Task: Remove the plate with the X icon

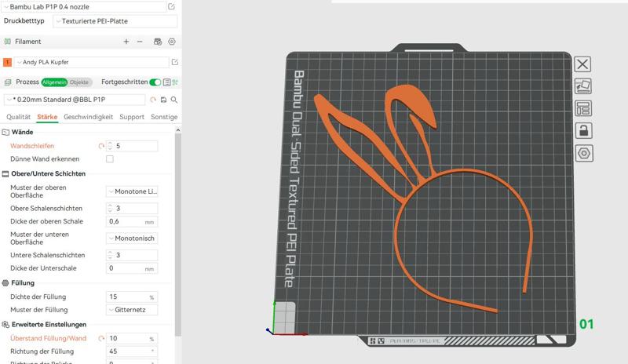Action: pyautogui.click(x=582, y=64)
